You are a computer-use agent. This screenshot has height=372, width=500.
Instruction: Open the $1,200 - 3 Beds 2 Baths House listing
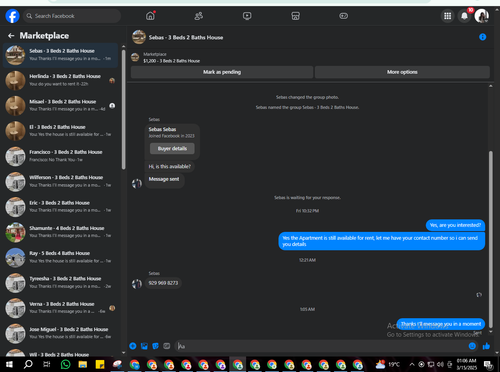point(171,61)
